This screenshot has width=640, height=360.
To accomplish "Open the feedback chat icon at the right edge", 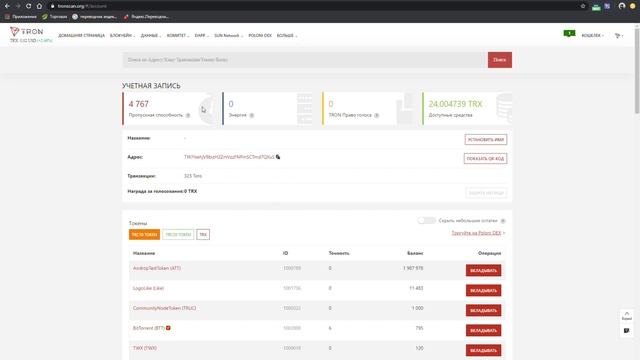I will point(627,331).
